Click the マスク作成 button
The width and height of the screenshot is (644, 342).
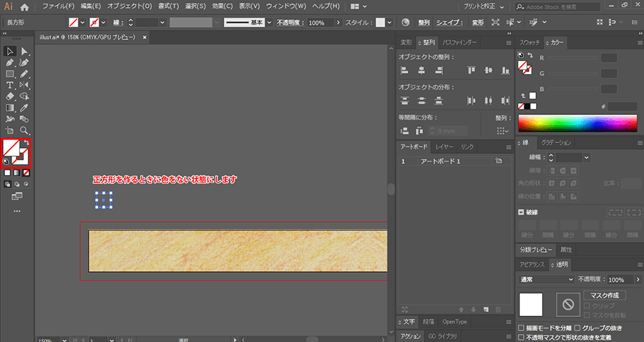point(605,295)
